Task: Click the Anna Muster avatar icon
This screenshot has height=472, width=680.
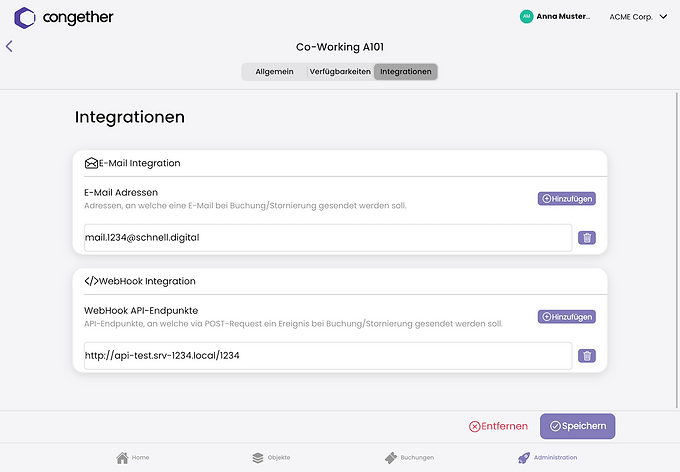Action: pos(526,16)
